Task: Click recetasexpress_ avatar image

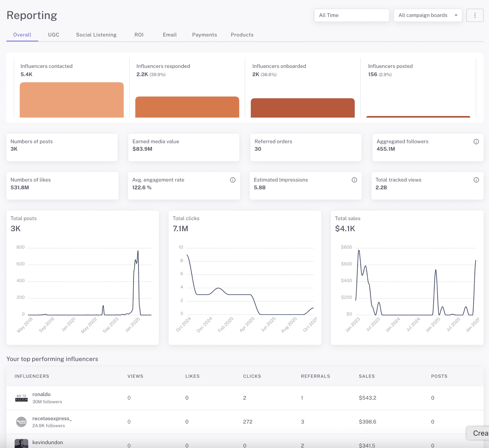Action: coord(21,422)
